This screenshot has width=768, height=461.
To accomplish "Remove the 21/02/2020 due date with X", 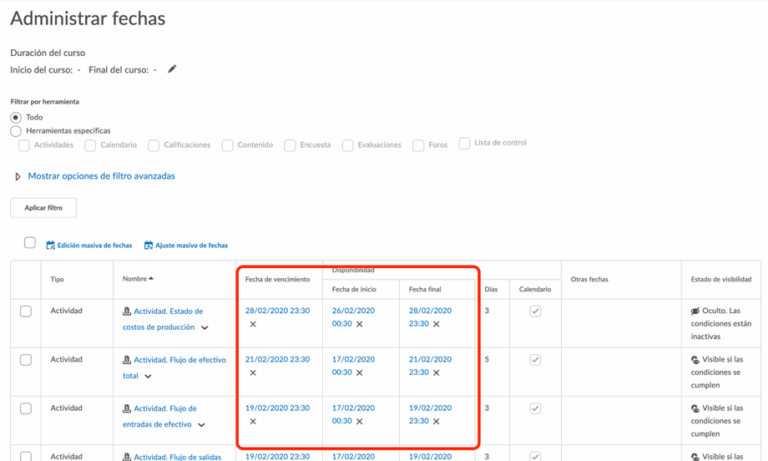I will point(253,372).
